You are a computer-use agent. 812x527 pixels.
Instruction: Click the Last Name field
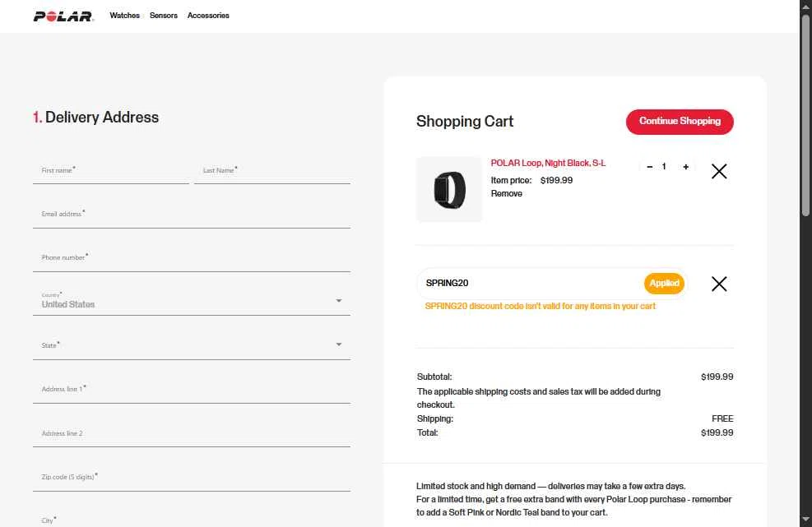point(271,171)
